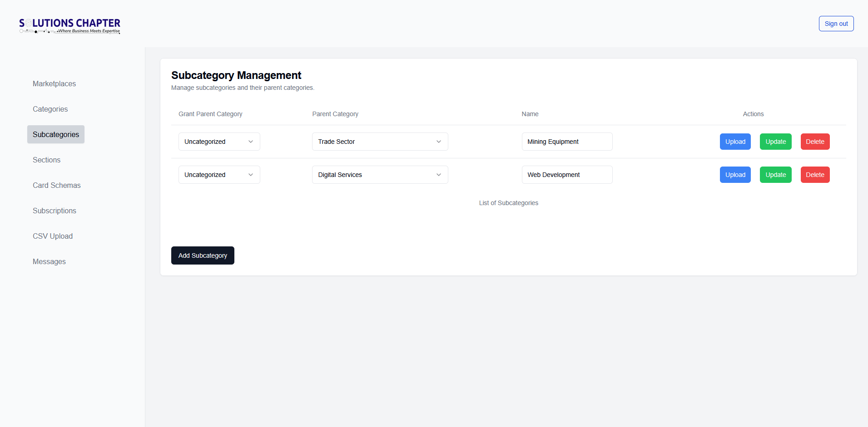This screenshot has height=427, width=868.
Task: Click the Web Development name field
Action: 566,175
